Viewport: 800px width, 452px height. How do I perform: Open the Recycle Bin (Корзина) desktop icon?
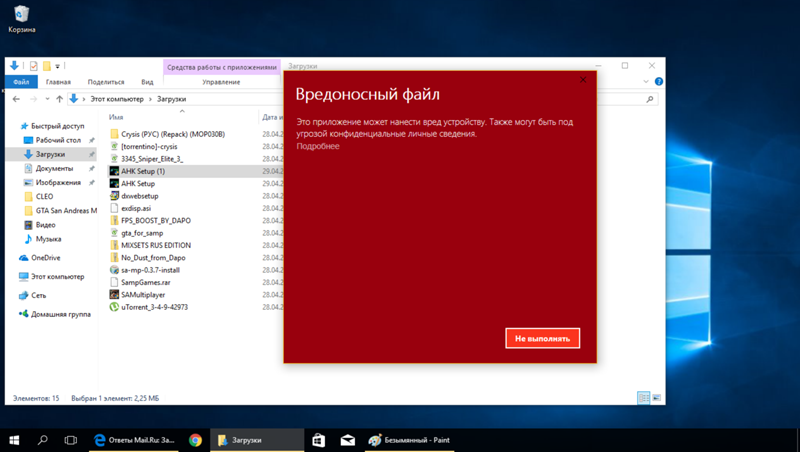(x=21, y=16)
